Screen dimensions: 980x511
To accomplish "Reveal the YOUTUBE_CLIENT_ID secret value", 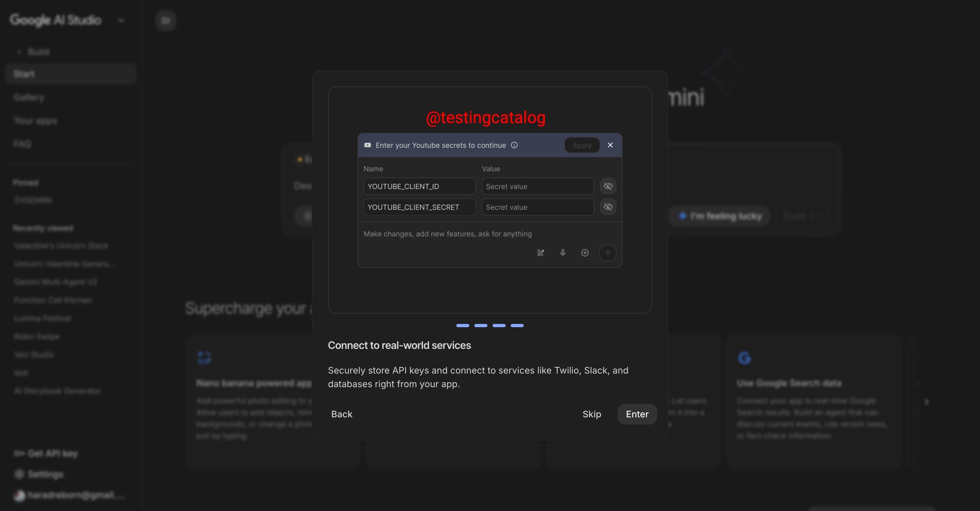I will click(x=608, y=186).
